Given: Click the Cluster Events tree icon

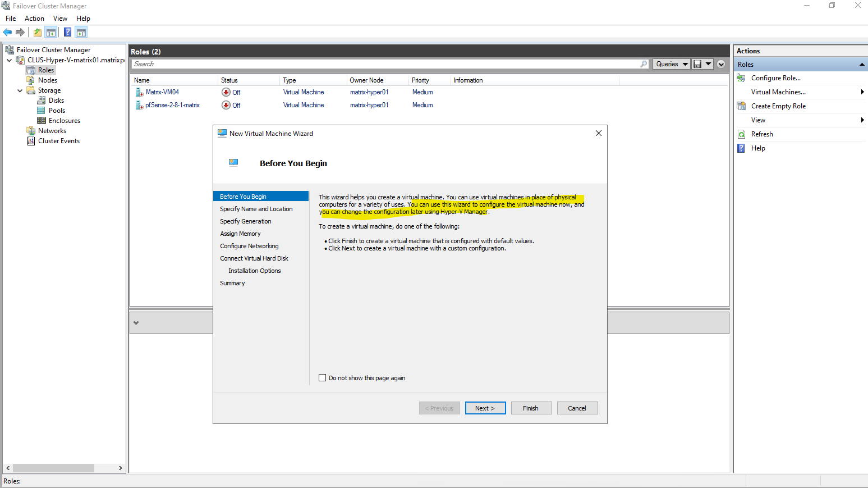Looking at the screenshot, I should tap(31, 141).
